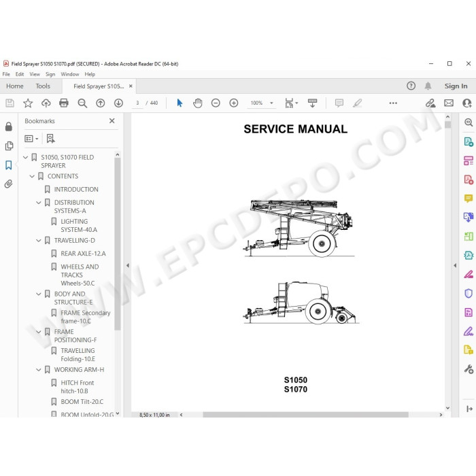Click the page number input field
Image resolution: width=476 pixels, height=476 pixels.
(137, 103)
